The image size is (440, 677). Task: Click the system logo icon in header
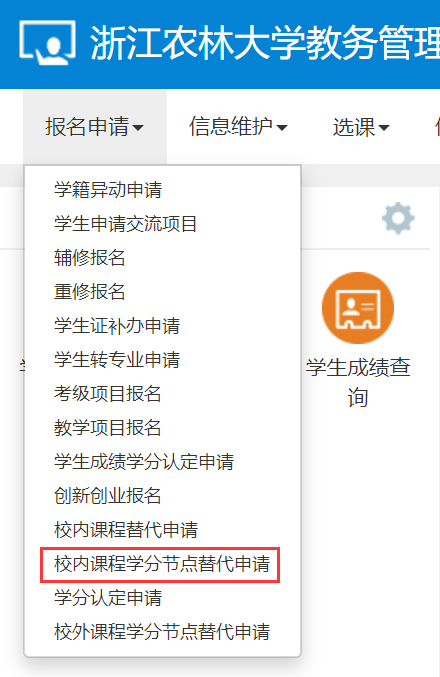pyautogui.click(x=47, y=42)
